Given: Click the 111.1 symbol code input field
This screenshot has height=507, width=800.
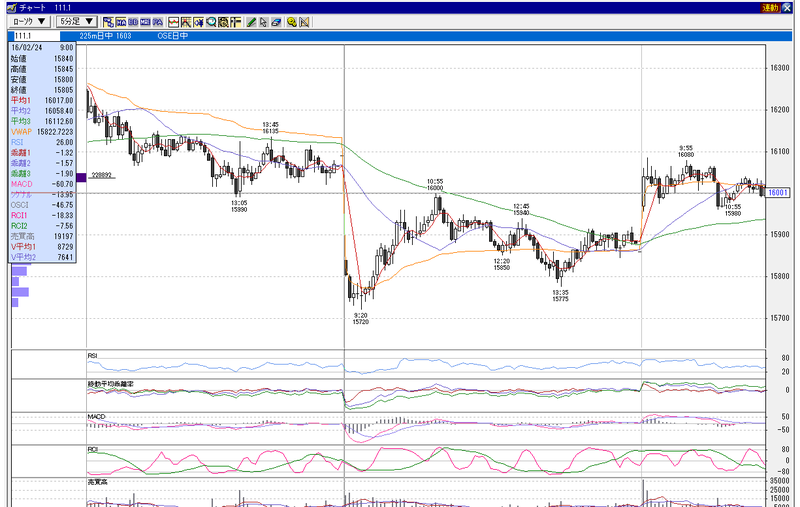Looking at the screenshot, I should (35, 36).
